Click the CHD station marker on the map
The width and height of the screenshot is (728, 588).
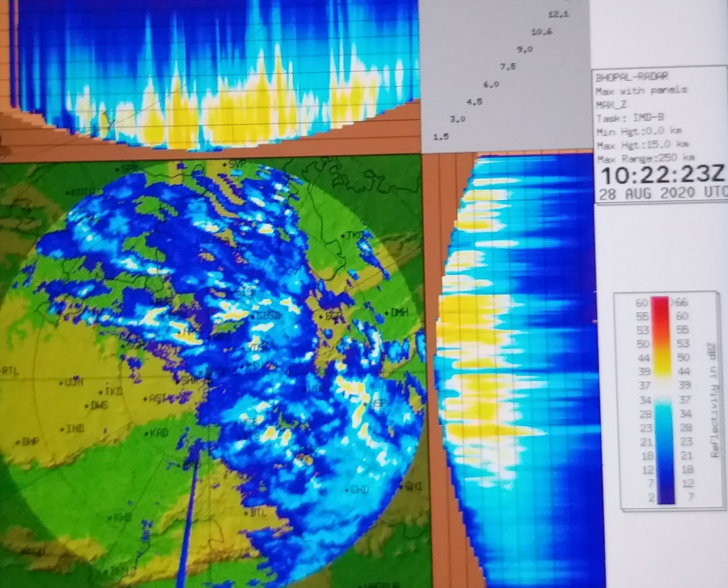coord(357,490)
